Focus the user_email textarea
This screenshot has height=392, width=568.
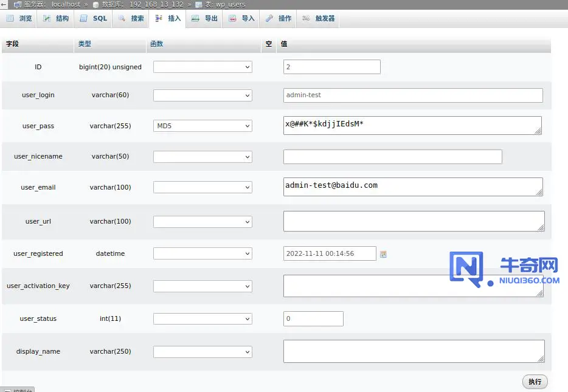pyautogui.click(x=413, y=187)
